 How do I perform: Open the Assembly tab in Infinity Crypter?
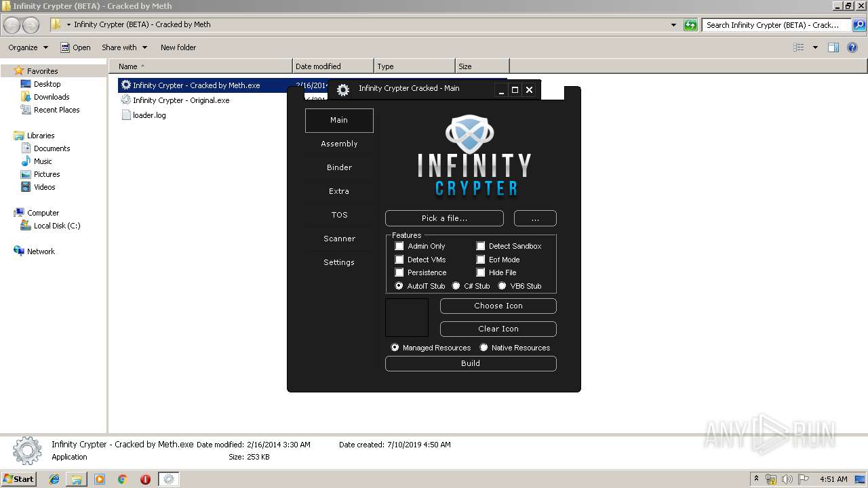(x=339, y=144)
